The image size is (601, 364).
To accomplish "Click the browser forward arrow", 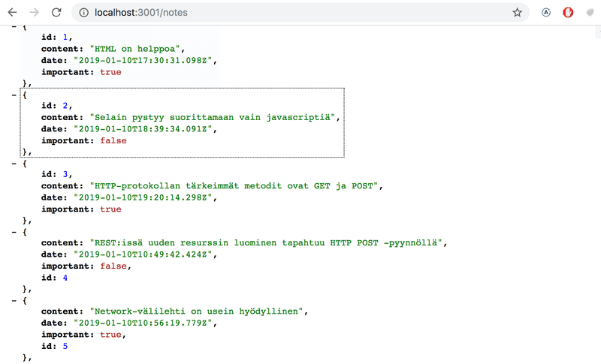I will coord(35,13).
